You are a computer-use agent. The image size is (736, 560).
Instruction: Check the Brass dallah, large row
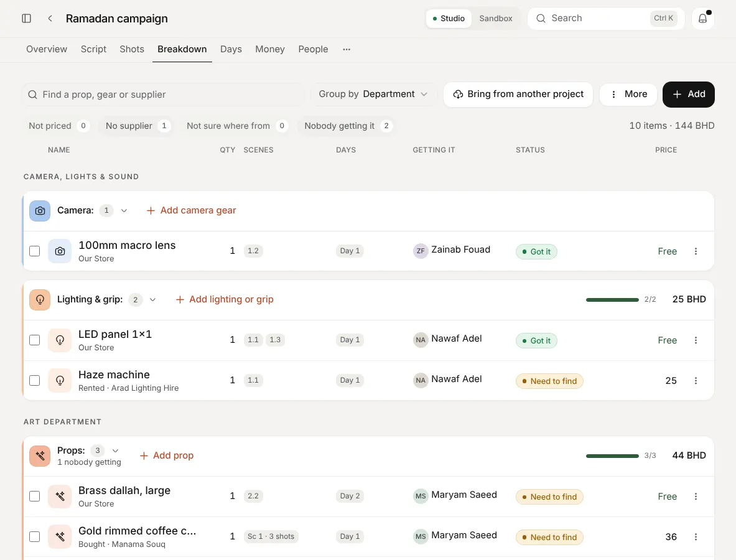click(x=35, y=496)
